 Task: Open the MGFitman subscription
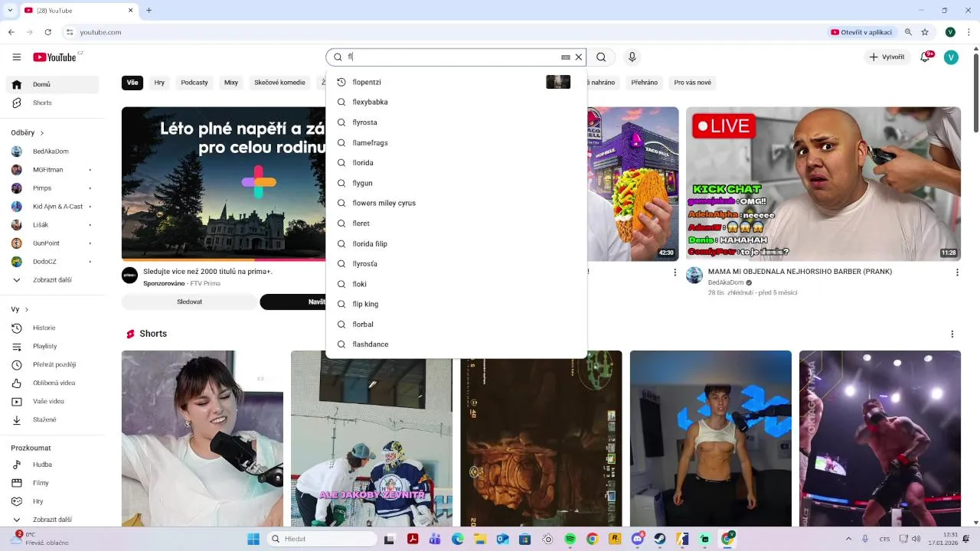point(52,170)
